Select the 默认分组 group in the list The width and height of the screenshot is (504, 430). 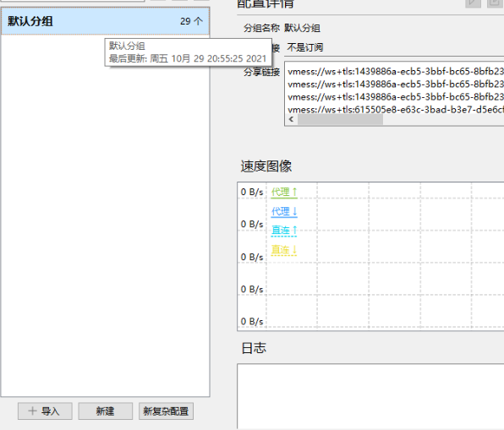pos(105,21)
